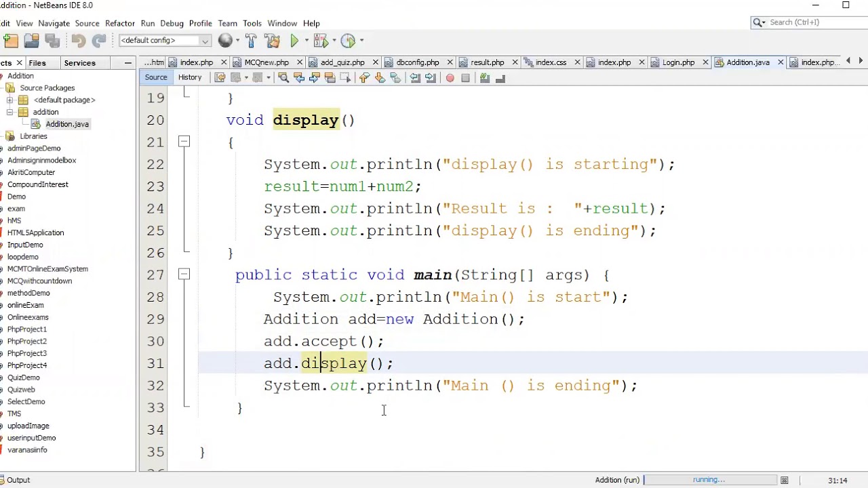868x488 pixels.
Task: Select the CompoundInterest project
Action: tap(37, 185)
